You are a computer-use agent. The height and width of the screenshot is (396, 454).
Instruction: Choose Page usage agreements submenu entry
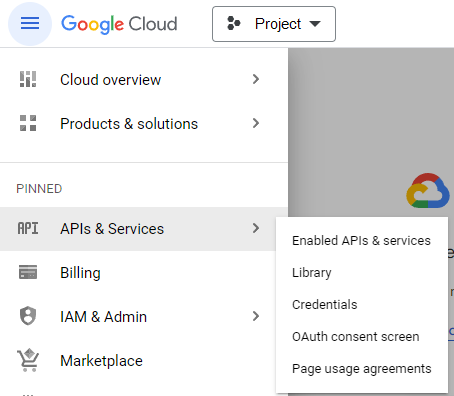[x=362, y=369]
